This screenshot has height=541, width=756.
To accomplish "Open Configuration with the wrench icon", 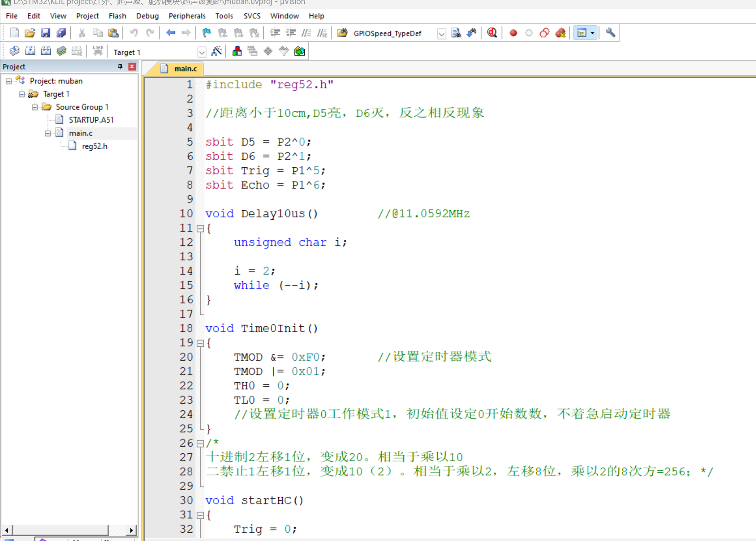I will point(610,33).
